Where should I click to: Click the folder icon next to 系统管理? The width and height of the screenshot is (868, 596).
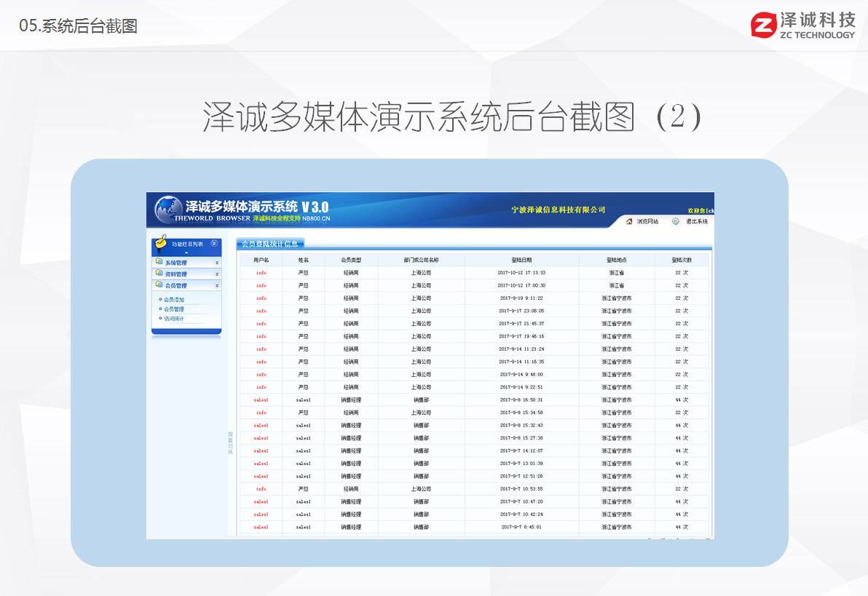[x=159, y=262]
